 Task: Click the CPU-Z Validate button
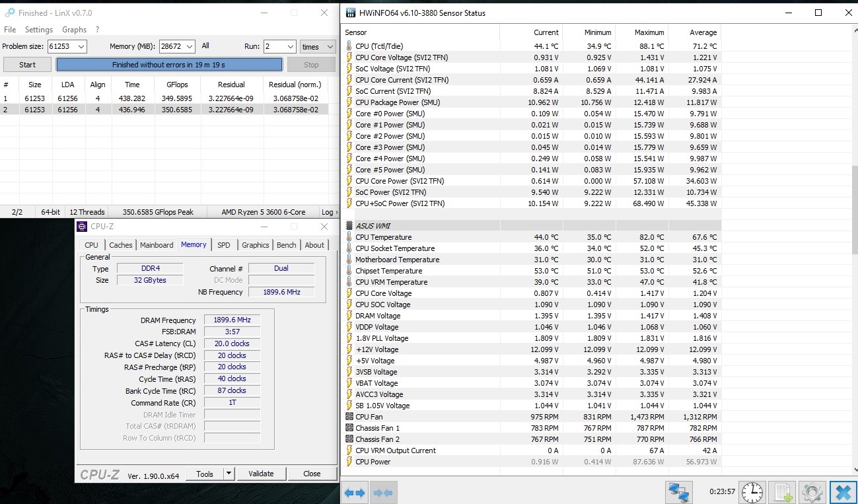click(x=261, y=474)
